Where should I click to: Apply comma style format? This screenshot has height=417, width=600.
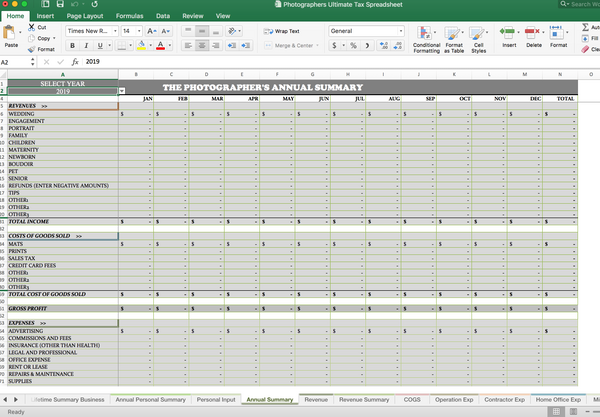(367, 46)
